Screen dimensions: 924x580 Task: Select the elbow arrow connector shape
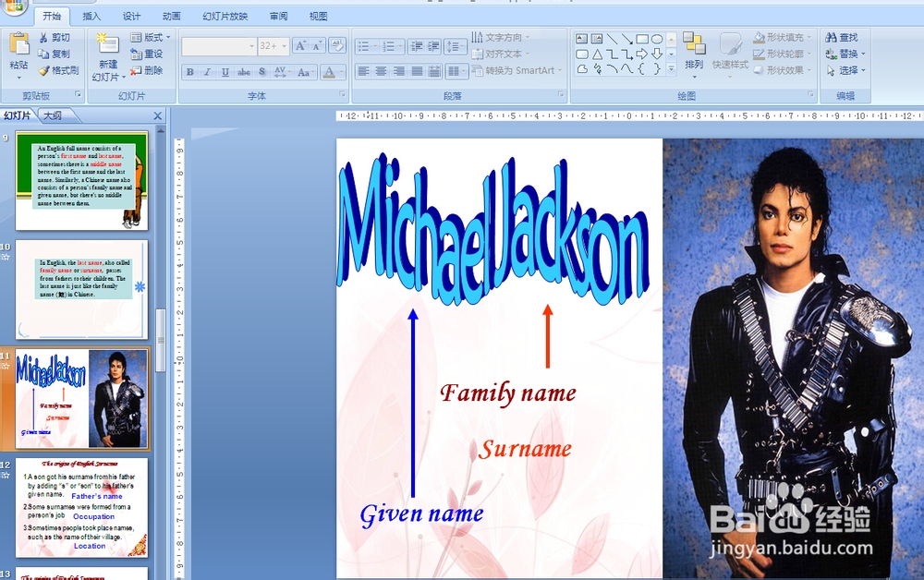pos(627,54)
